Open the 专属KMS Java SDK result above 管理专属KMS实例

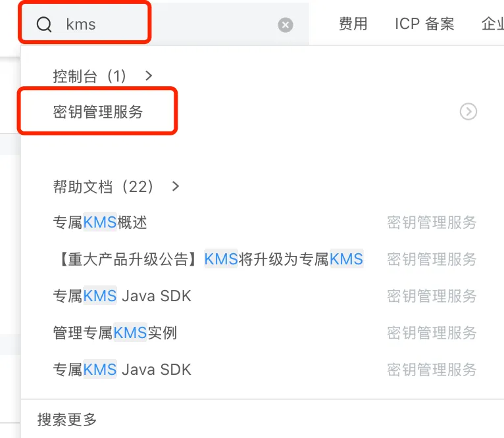122,296
